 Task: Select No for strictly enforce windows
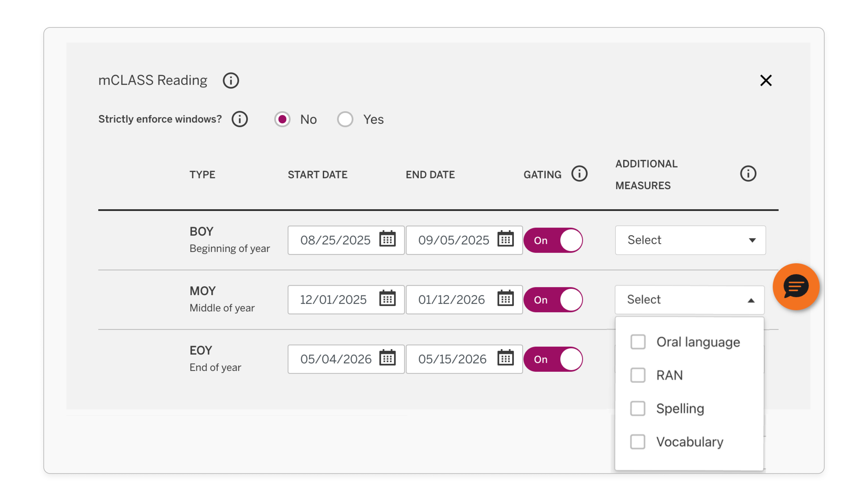click(x=282, y=119)
